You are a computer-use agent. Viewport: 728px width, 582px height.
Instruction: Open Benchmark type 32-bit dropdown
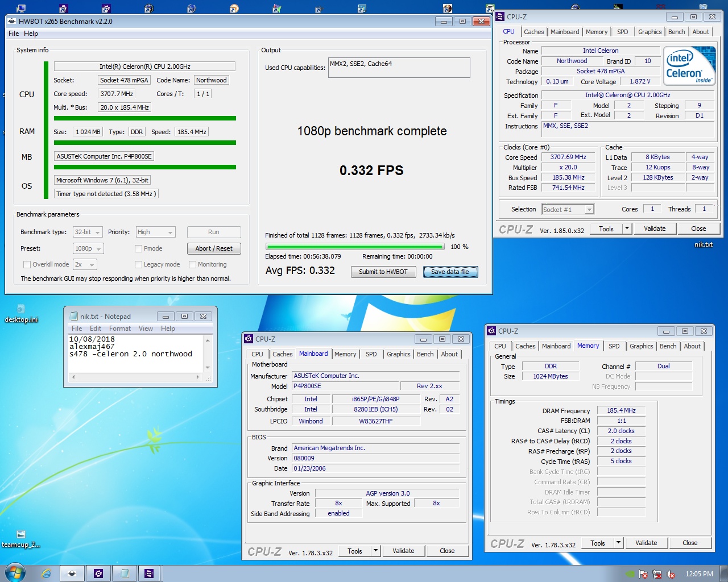click(x=88, y=232)
